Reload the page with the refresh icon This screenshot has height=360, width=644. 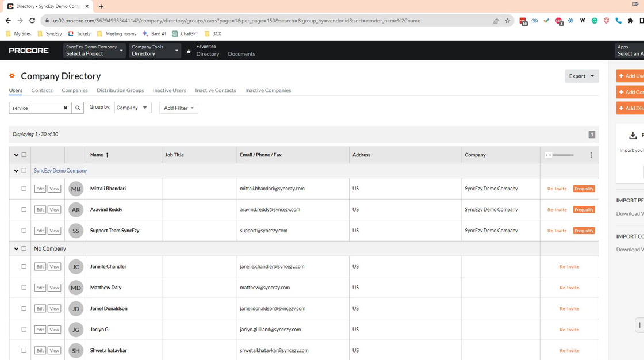(x=32, y=21)
